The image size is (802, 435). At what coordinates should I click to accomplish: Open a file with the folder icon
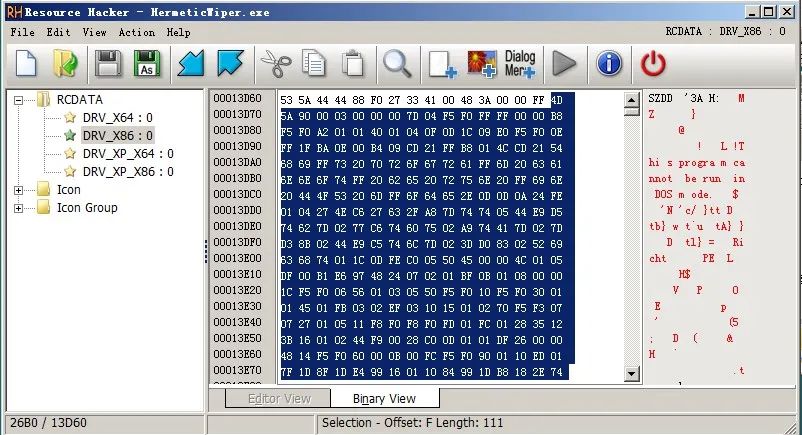[x=65, y=64]
